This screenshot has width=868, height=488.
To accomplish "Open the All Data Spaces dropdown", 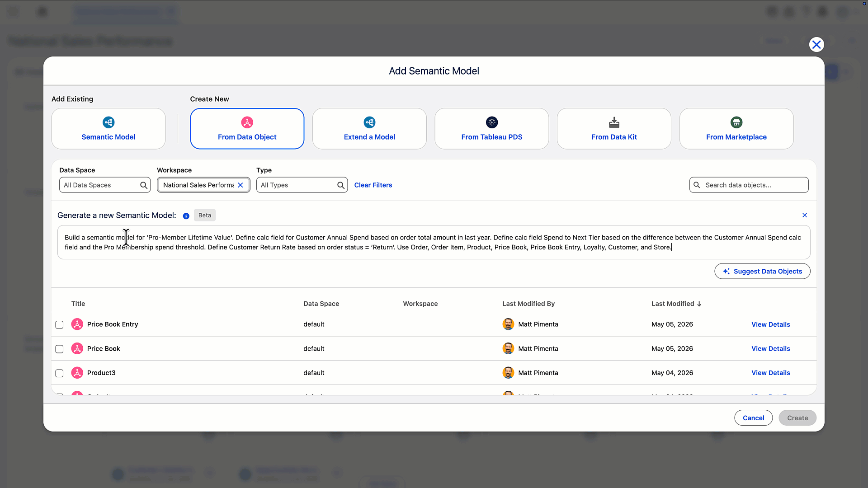I will [105, 185].
